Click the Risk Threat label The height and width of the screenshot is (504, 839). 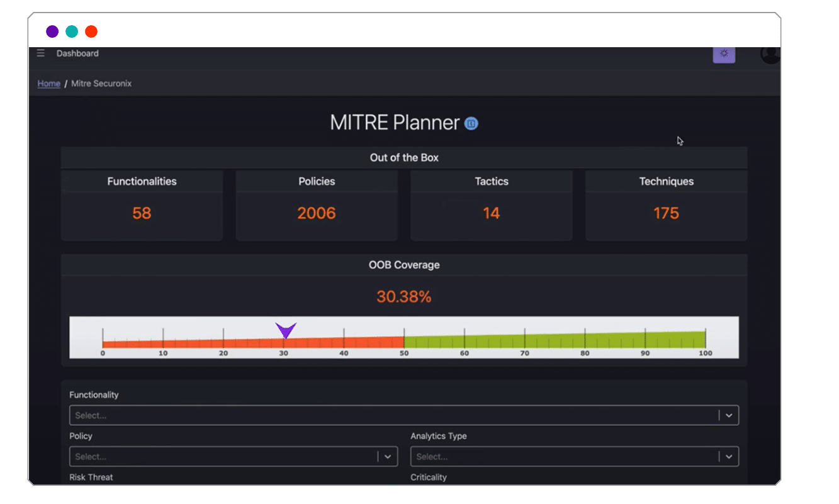pyautogui.click(x=91, y=477)
